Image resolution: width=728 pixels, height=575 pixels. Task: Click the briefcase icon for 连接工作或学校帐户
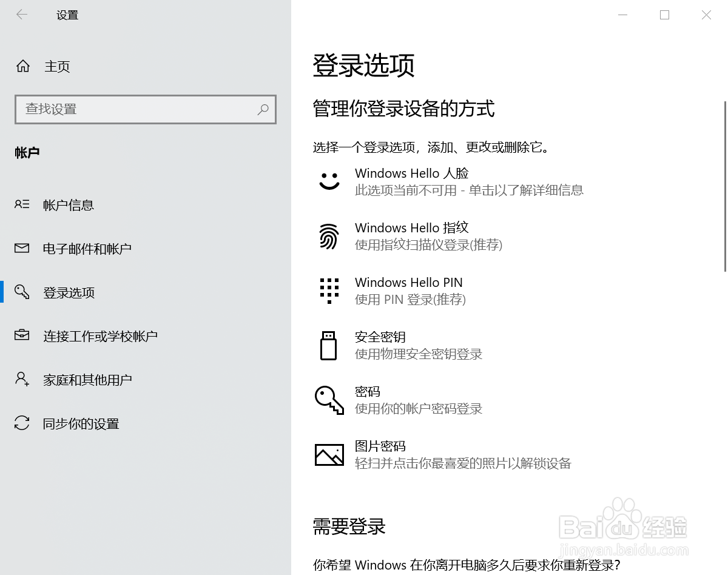[22, 335]
